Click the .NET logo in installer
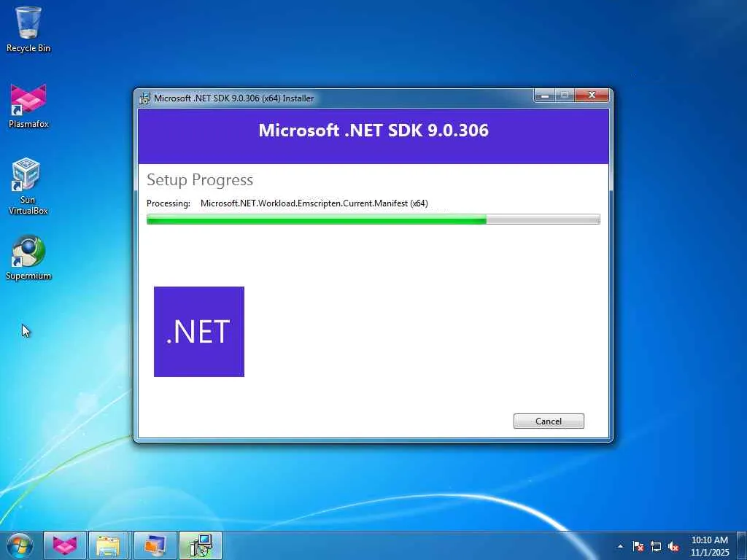Screen dimensions: 747x560 (x=199, y=332)
